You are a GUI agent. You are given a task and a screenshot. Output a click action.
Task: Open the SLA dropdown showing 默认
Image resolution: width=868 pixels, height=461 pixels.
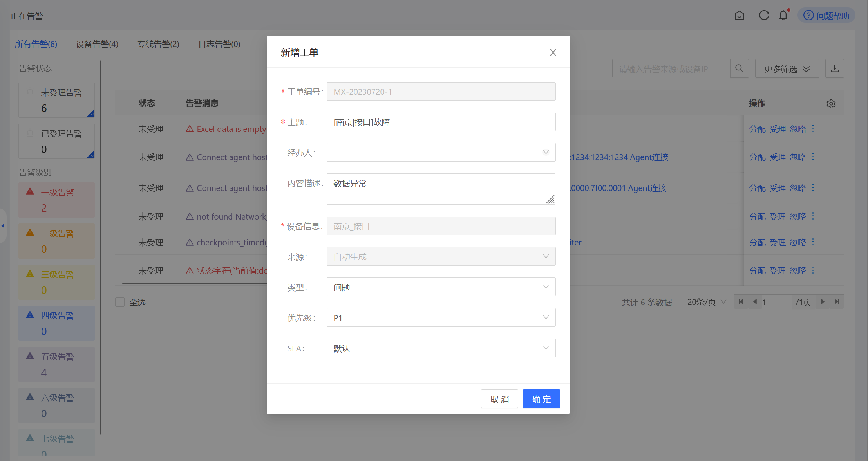click(x=441, y=348)
